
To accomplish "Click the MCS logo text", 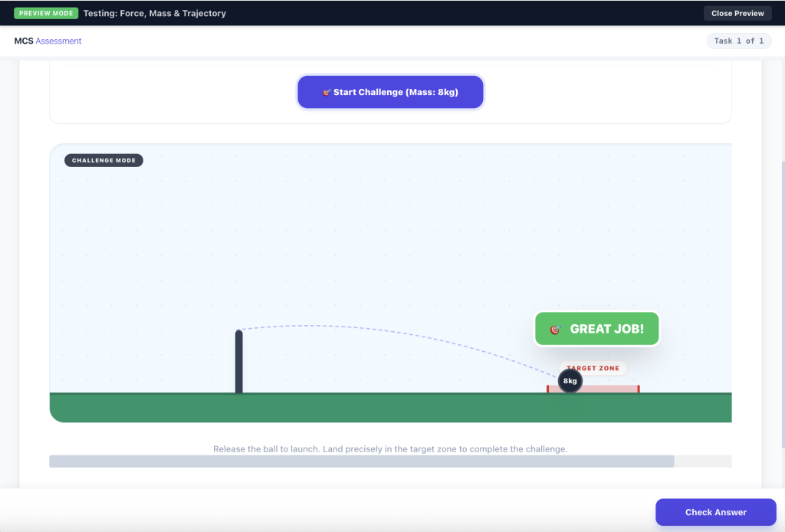I will [x=24, y=41].
